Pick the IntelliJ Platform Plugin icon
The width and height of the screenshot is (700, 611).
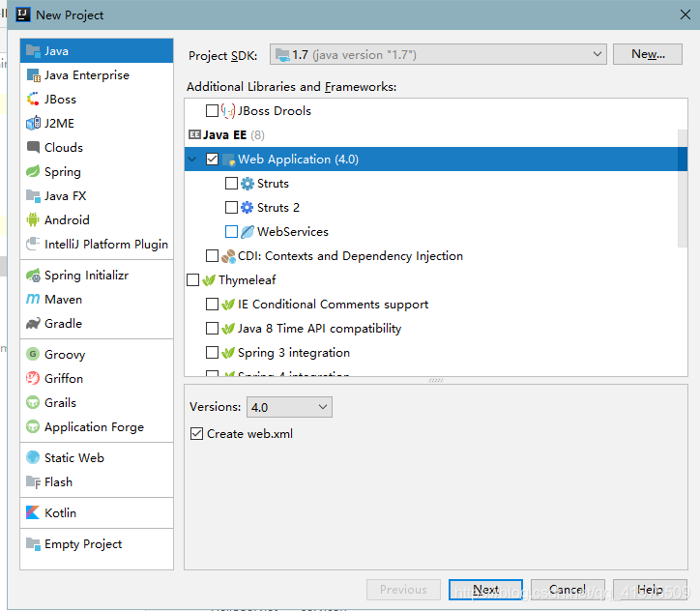point(33,244)
